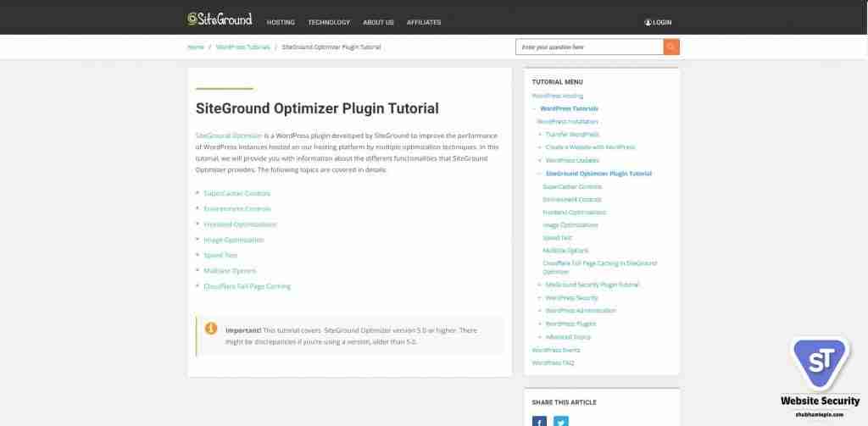
Task: Select WordPress Updates menu entry
Action: pyautogui.click(x=572, y=160)
